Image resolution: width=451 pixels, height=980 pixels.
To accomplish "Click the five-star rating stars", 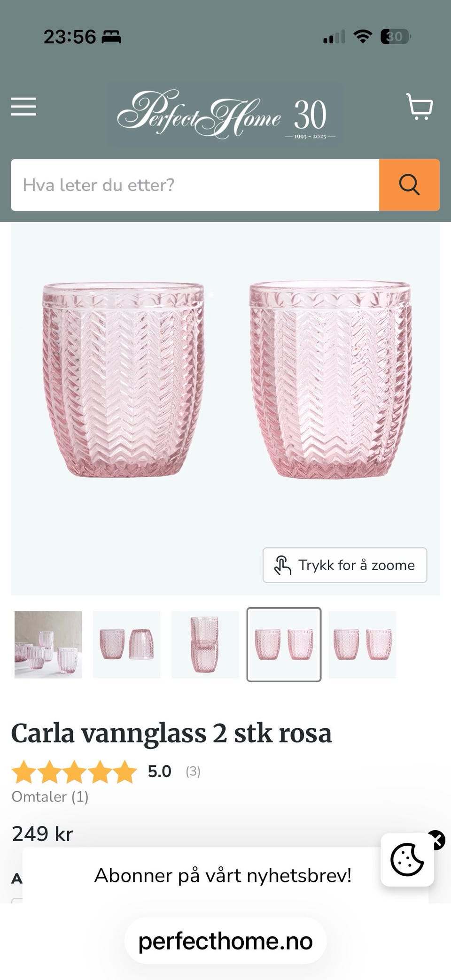I will (74, 772).
